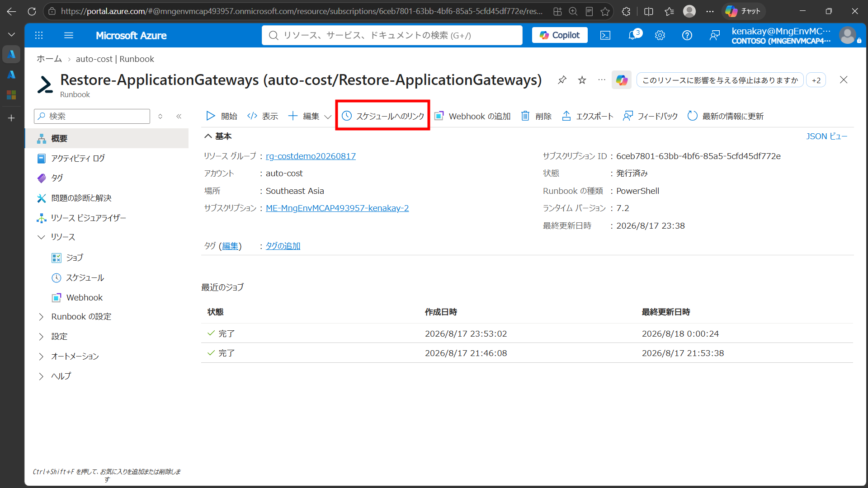Open the Azure portal hamburger menu
Image resolution: width=868 pixels, height=488 pixels.
pyautogui.click(x=69, y=35)
